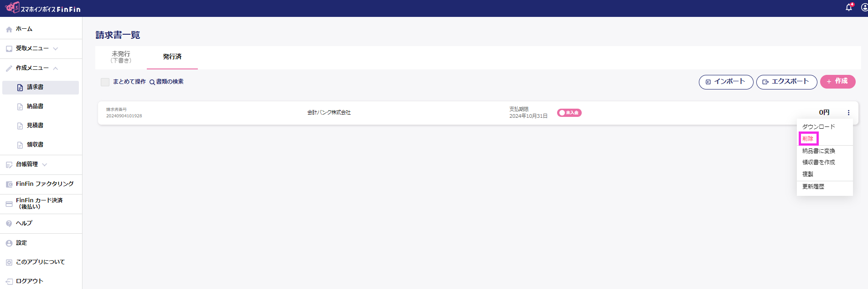Screen dimensions: 868x289
Task: Click the 請求書 document icon
Action: tap(20, 87)
